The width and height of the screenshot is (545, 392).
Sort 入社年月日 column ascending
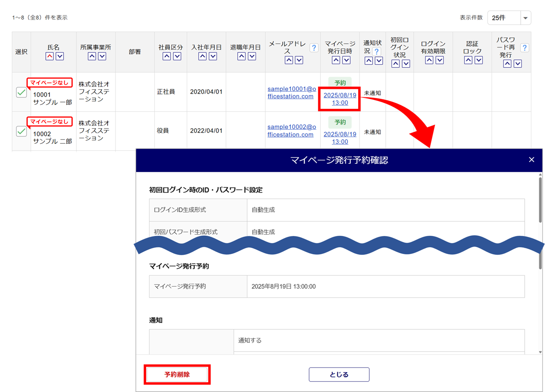(202, 56)
